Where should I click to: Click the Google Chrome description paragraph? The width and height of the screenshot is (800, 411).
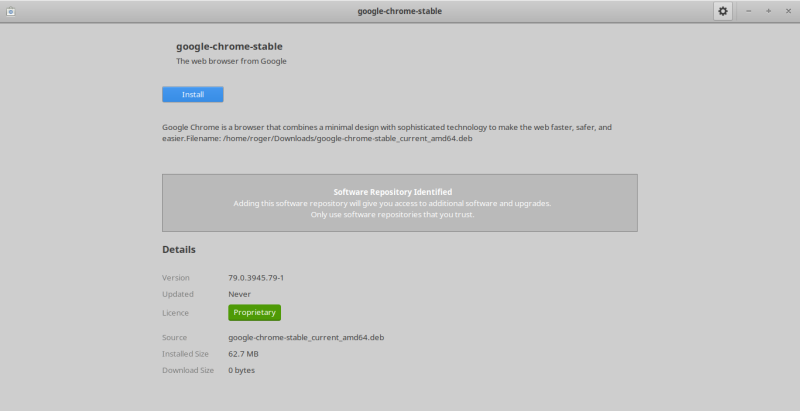tap(387, 133)
